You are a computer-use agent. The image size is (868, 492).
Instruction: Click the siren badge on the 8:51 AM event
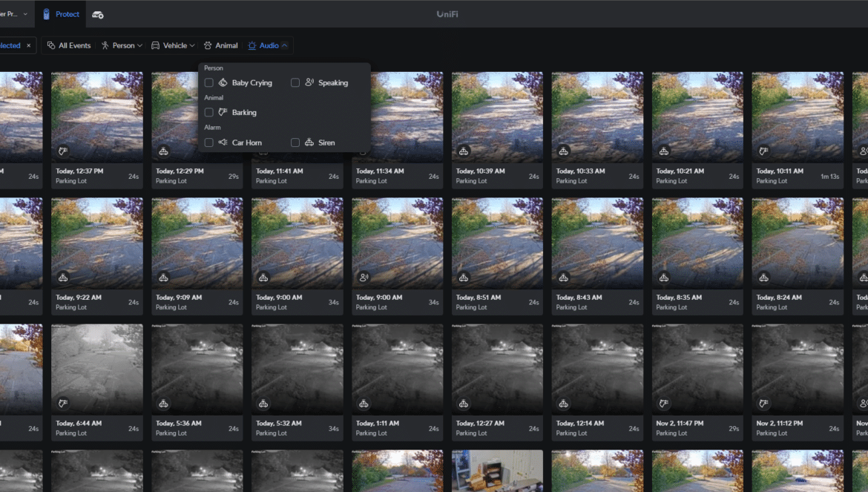pos(464,278)
